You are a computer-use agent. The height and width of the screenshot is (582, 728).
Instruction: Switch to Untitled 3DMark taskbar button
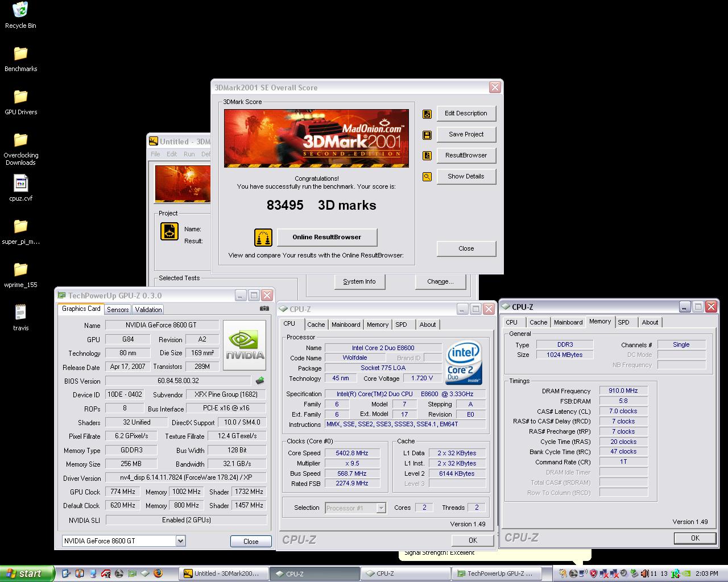click(224, 574)
